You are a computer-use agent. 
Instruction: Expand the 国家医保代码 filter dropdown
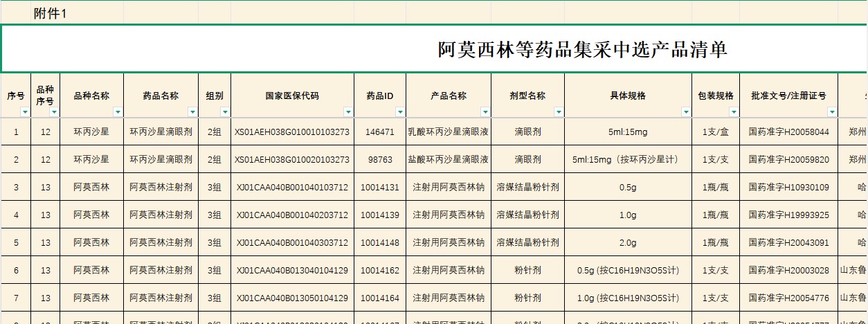click(x=348, y=112)
